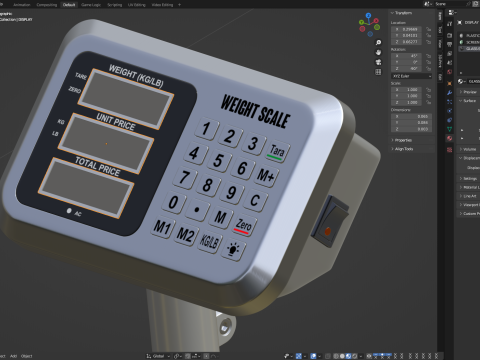Viewport: 480px width, 360px height.
Task: Toggle lock on Rotation X
Action: pos(428,56)
